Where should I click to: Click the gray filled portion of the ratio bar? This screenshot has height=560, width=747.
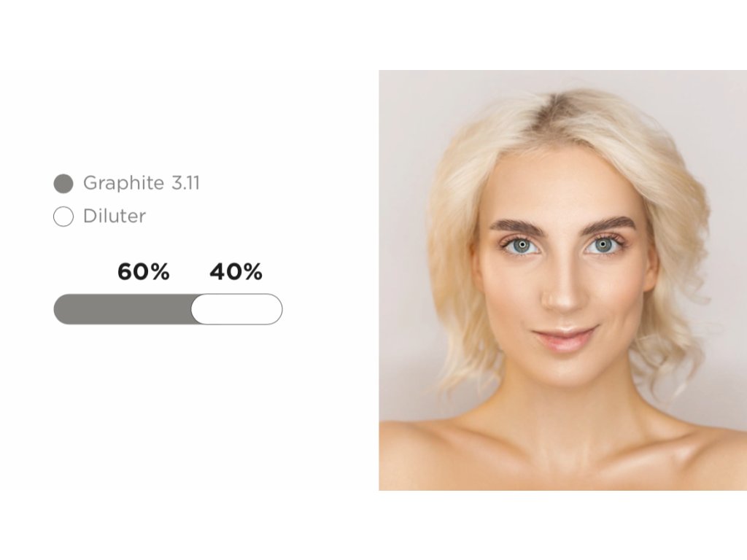coord(123,309)
